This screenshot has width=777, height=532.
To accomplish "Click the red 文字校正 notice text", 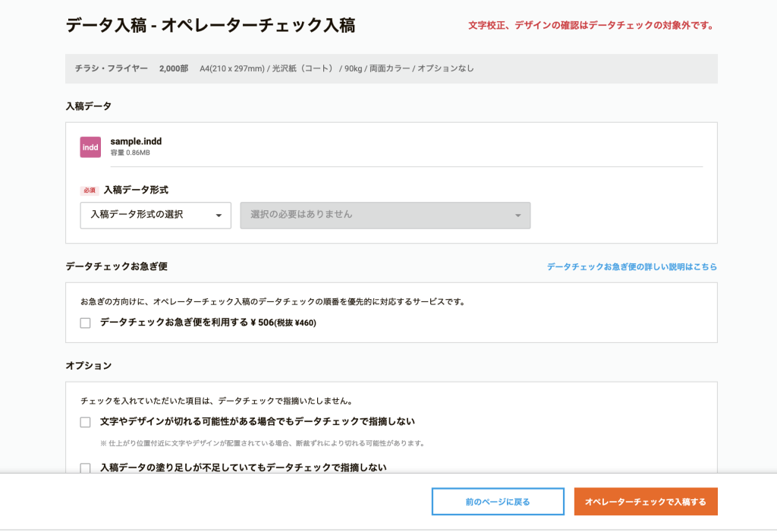I will click(590, 26).
